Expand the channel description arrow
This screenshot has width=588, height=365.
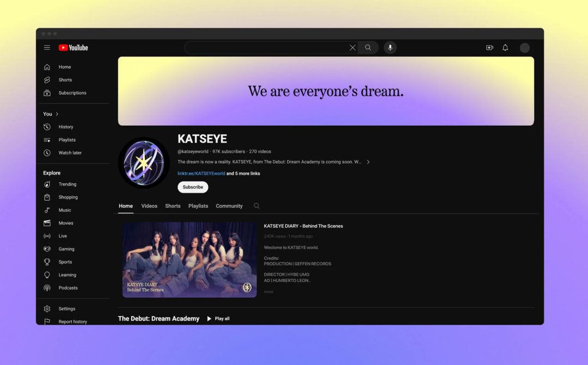368,162
